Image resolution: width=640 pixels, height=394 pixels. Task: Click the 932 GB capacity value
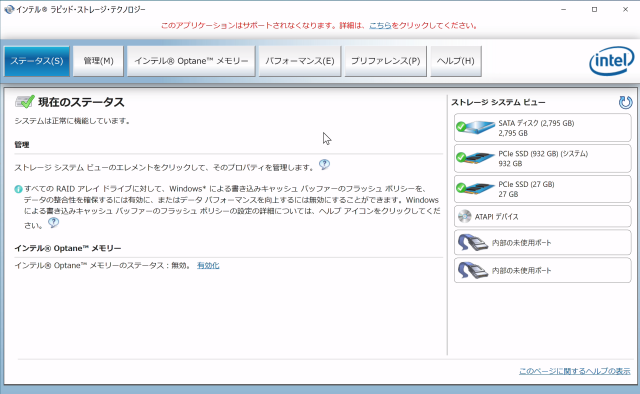tap(510, 163)
